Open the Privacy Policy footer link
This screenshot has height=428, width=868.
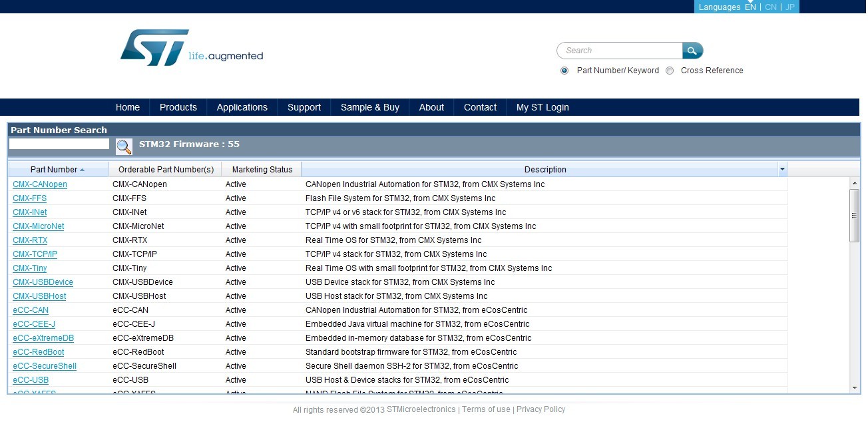click(541, 409)
